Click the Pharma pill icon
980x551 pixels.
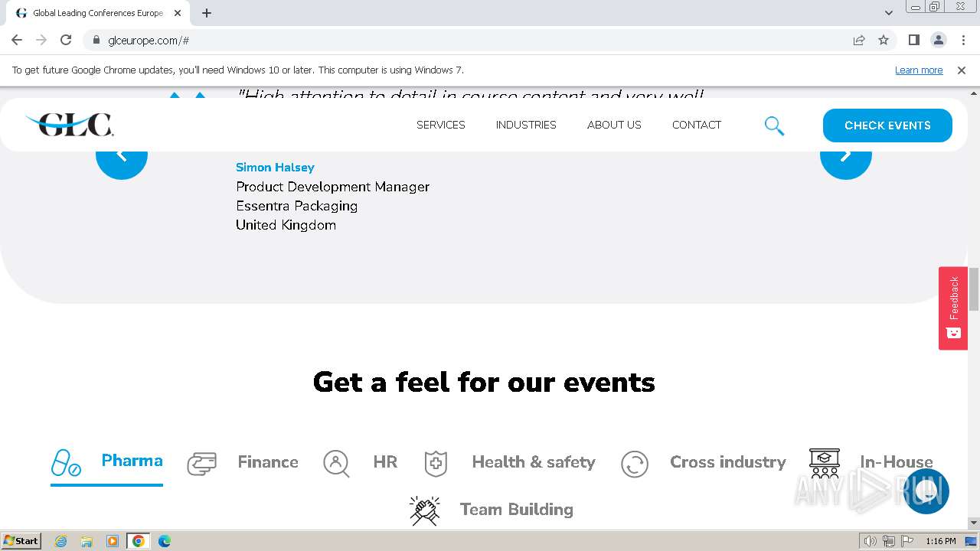[66, 462]
